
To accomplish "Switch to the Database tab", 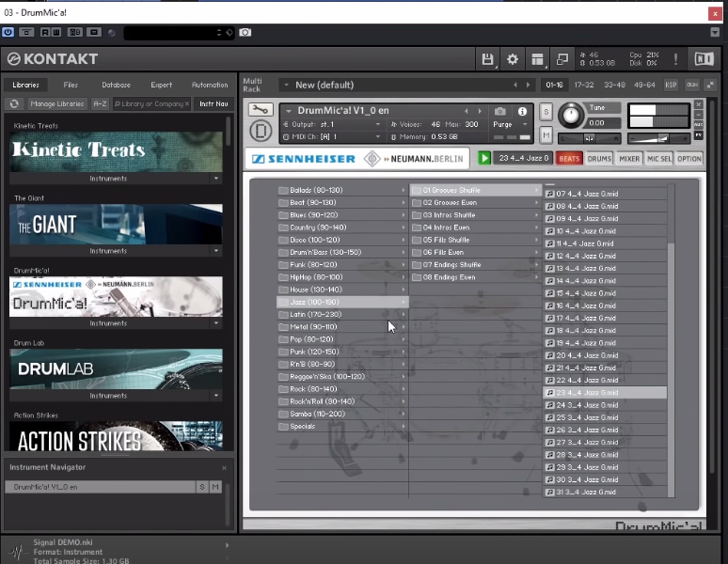I will (x=116, y=85).
